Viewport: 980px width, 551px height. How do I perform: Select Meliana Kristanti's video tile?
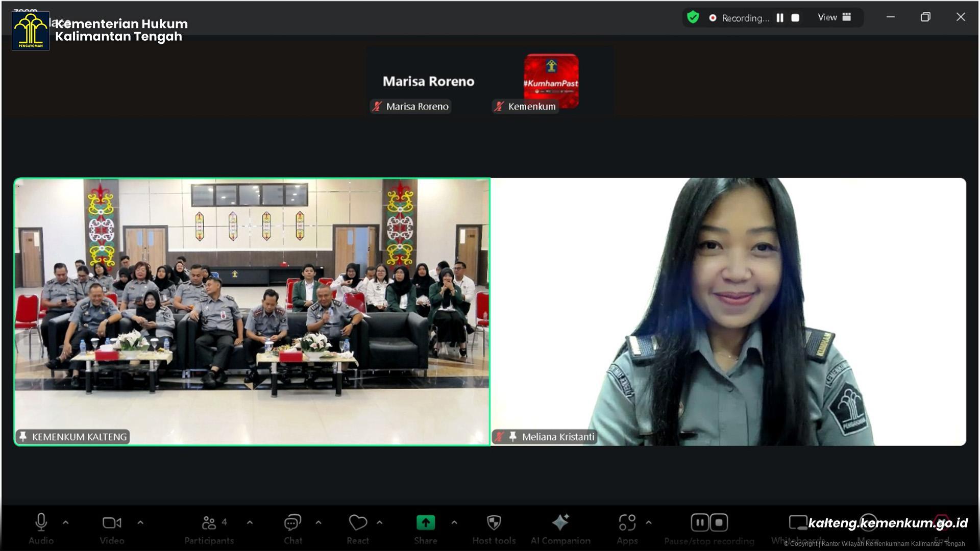coord(728,311)
